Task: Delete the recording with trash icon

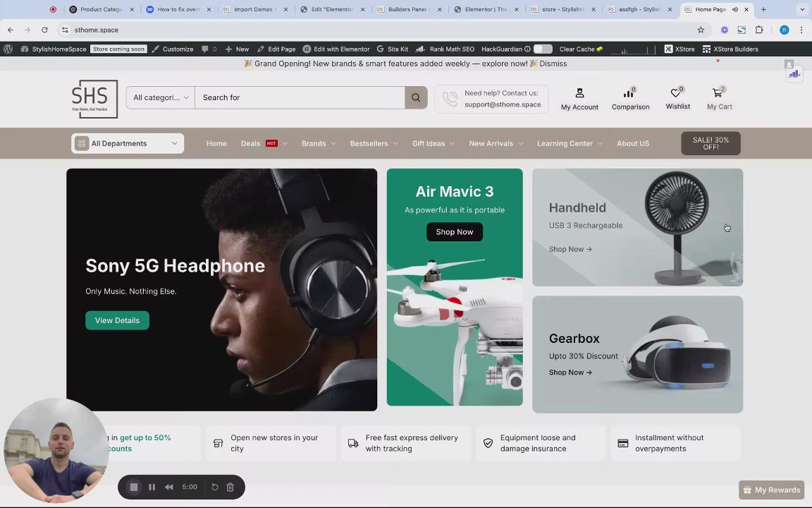Action: coord(230,488)
